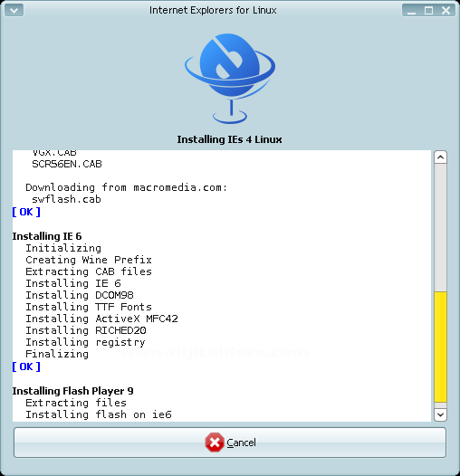Viewport: 460px width, 476px height.
Task: Click the first blue [ OK ] status
Action: (26, 212)
